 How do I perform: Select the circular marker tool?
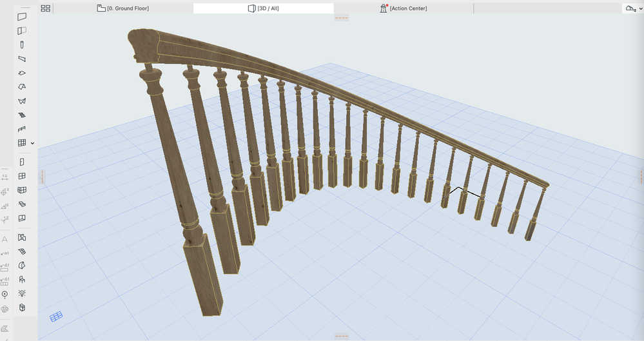(5, 295)
